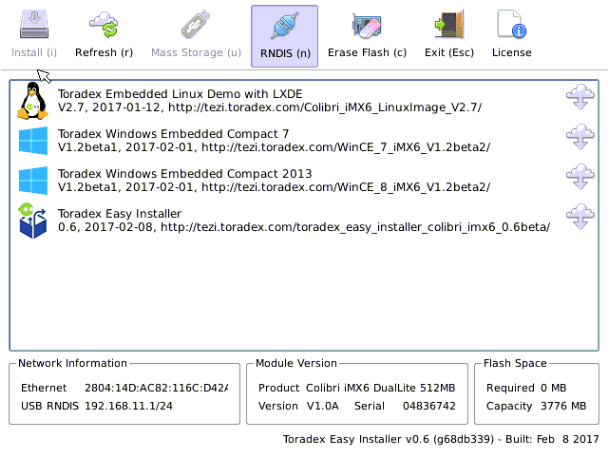
Task: Click the Network Information group label
Action: click(x=73, y=363)
